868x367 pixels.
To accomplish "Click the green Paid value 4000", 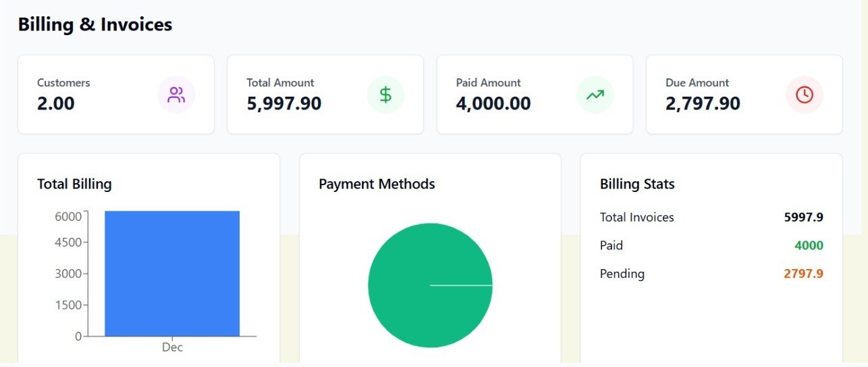I will tap(809, 245).
